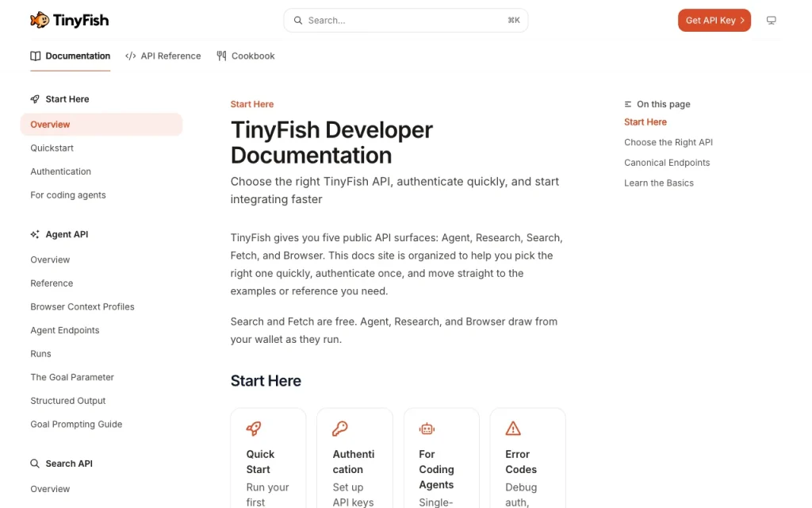Click the Get API Key button
Screen dimensions: 812x508
[x=714, y=20]
